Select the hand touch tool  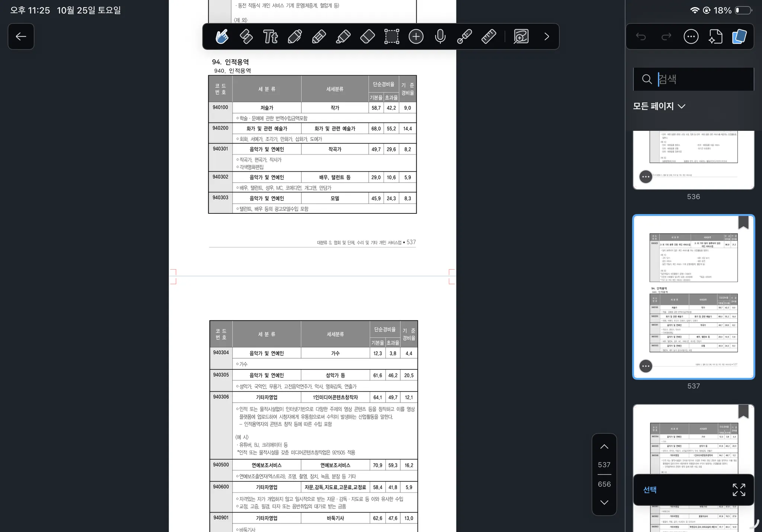click(x=222, y=36)
